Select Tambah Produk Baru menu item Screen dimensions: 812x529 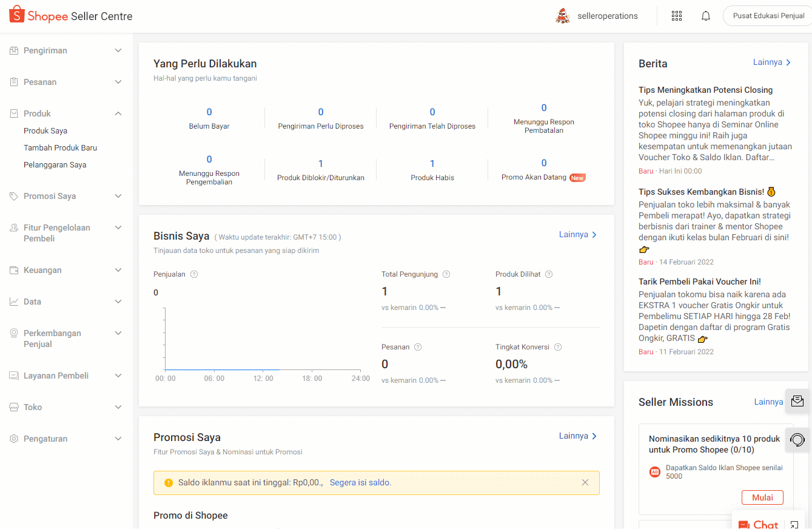click(x=60, y=147)
